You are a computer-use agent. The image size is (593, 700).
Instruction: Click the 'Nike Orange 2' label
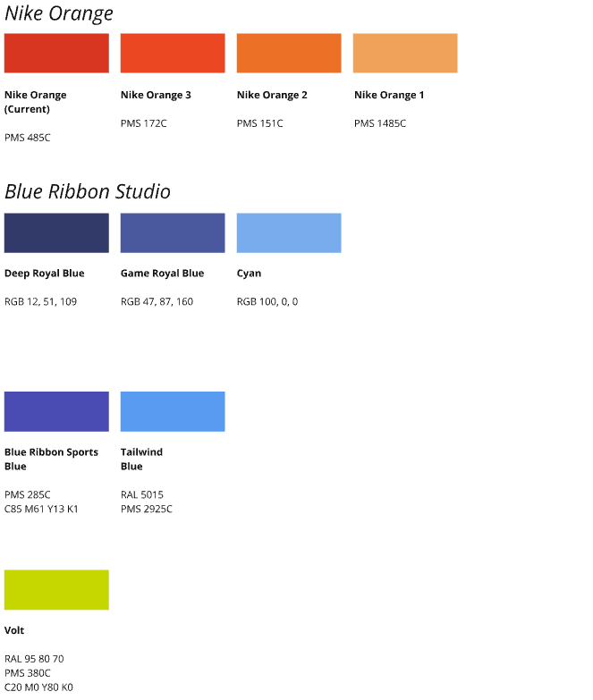tap(272, 95)
